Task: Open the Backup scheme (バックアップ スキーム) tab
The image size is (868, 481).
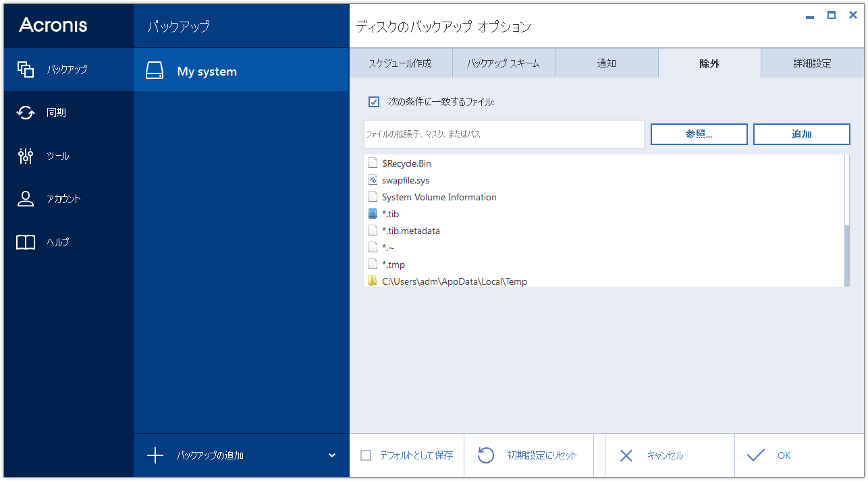Action: (504, 63)
